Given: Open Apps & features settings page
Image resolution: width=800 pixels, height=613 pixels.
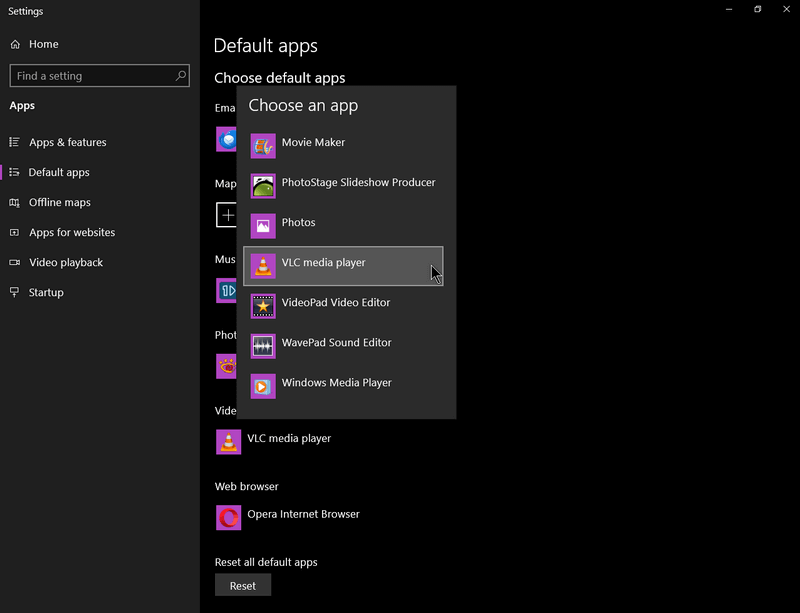Looking at the screenshot, I should pos(100,142).
